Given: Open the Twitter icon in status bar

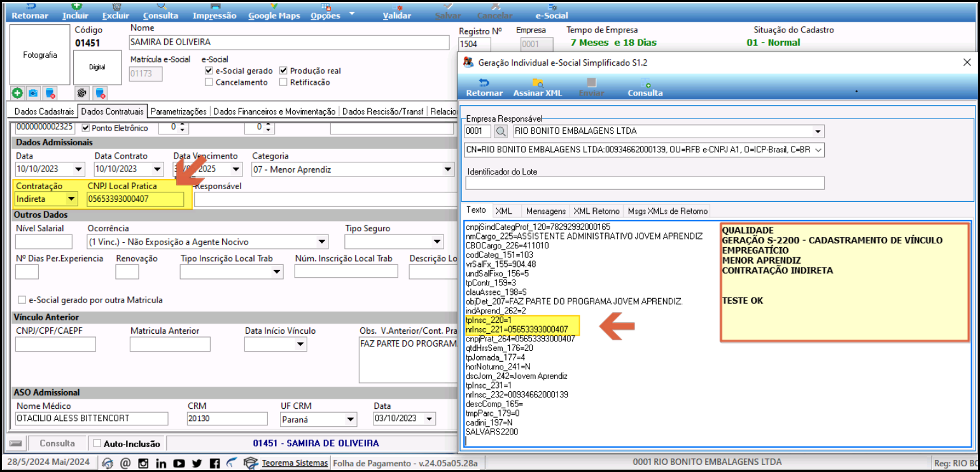Looking at the screenshot, I should coord(197,463).
